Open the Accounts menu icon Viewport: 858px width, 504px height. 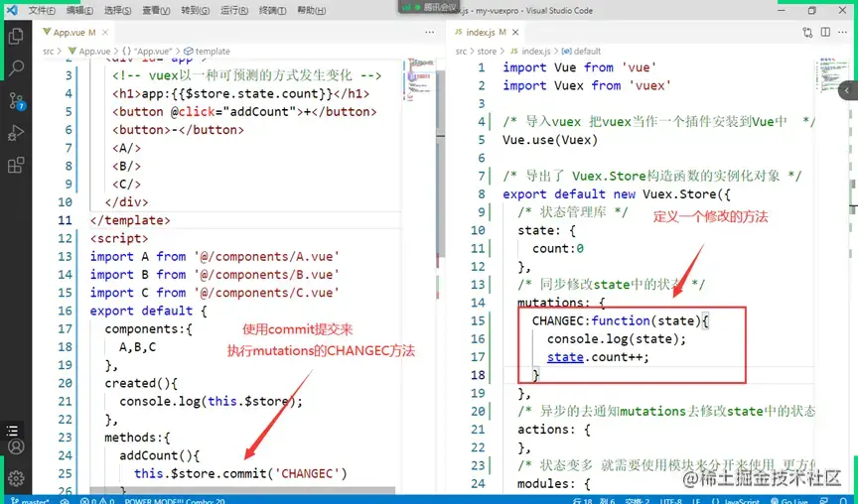(16, 447)
